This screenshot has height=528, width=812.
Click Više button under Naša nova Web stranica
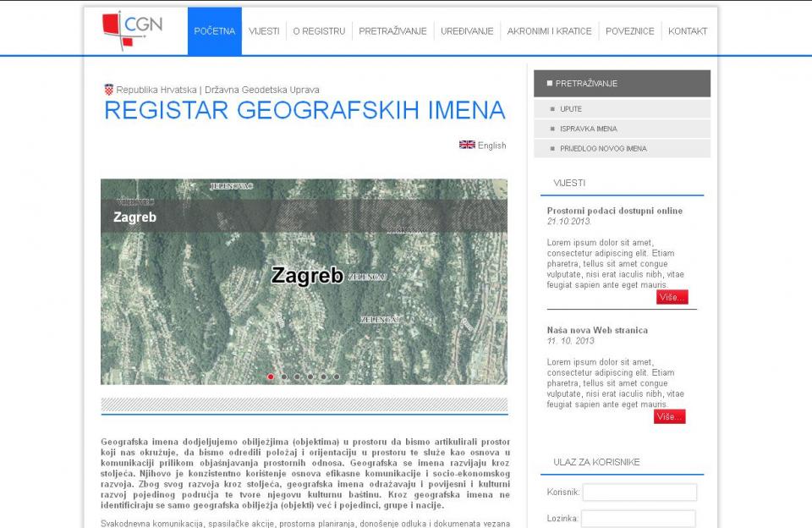click(669, 416)
